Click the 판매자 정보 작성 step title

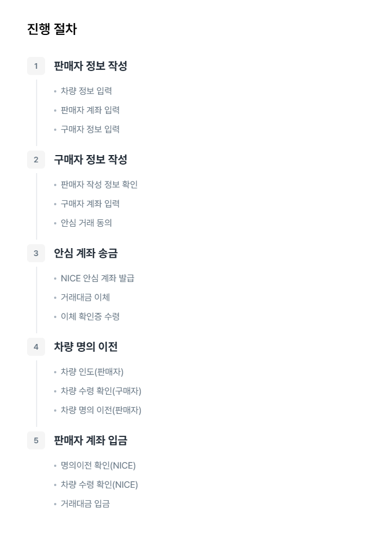point(91,66)
